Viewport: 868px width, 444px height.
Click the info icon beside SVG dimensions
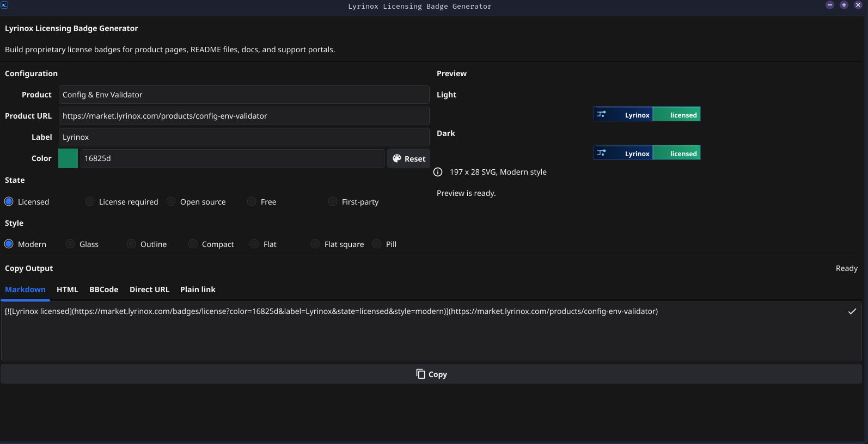pyautogui.click(x=438, y=172)
